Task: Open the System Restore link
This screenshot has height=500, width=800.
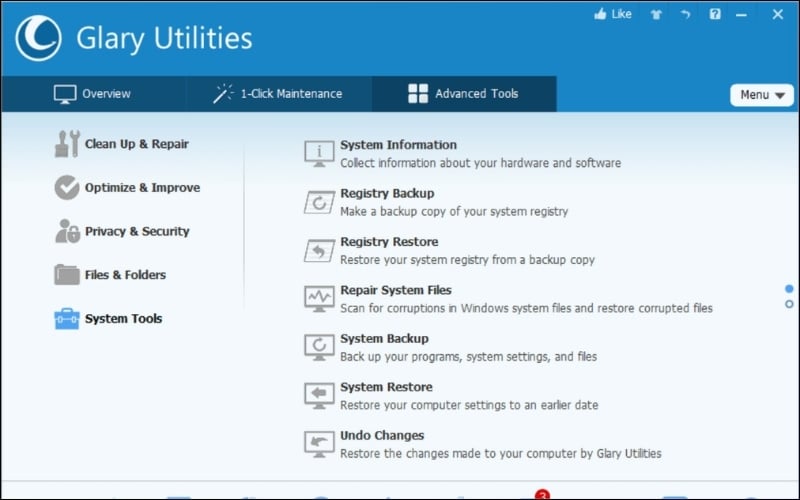Action: (386, 387)
